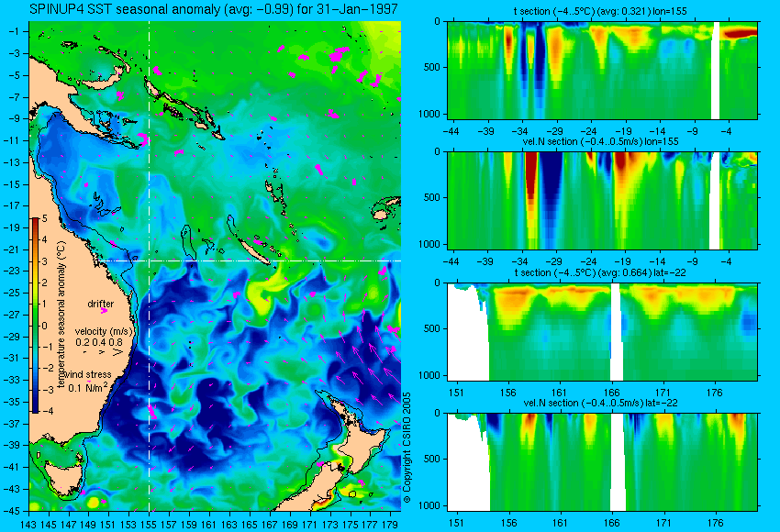Click the t section lon=155 plot area
The height and width of the screenshot is (532, 780).
click(602, 70)
